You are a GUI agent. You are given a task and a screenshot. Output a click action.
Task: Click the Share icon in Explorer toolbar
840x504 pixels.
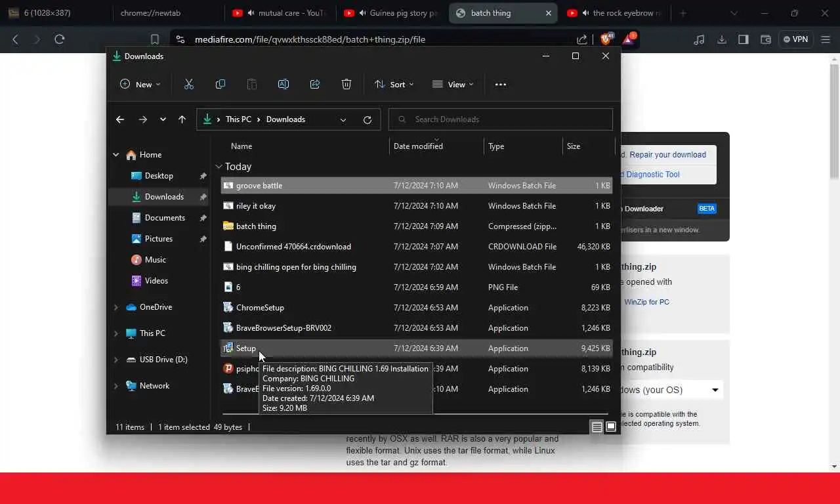[315, 84]
